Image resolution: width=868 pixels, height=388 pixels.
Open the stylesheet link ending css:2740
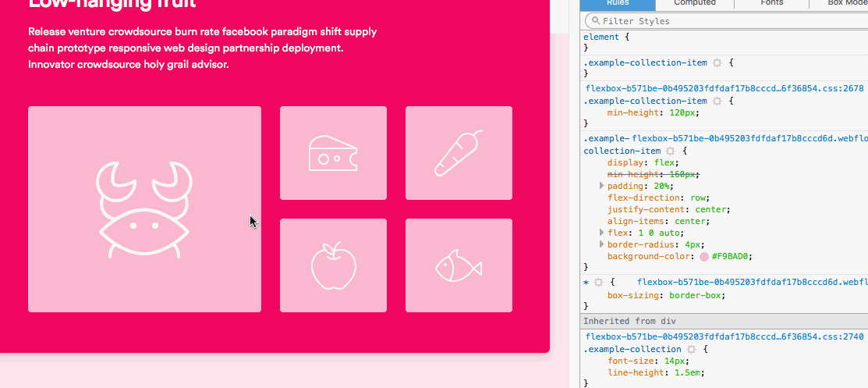(725, 336)
